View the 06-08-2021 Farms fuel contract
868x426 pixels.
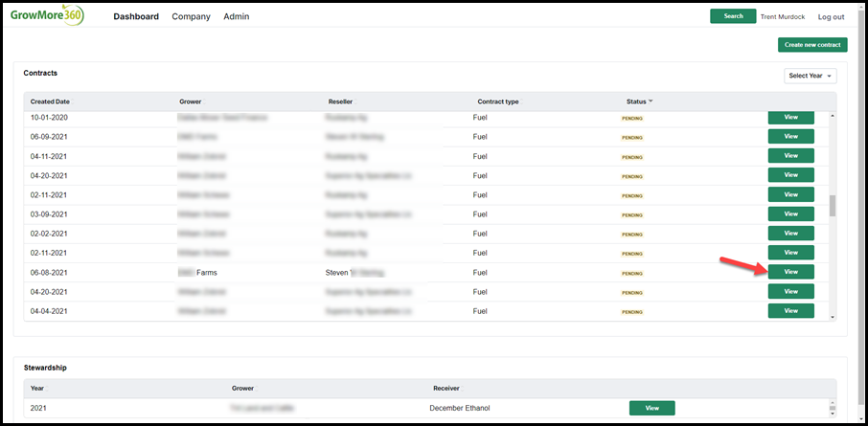[x=791, y=272]
